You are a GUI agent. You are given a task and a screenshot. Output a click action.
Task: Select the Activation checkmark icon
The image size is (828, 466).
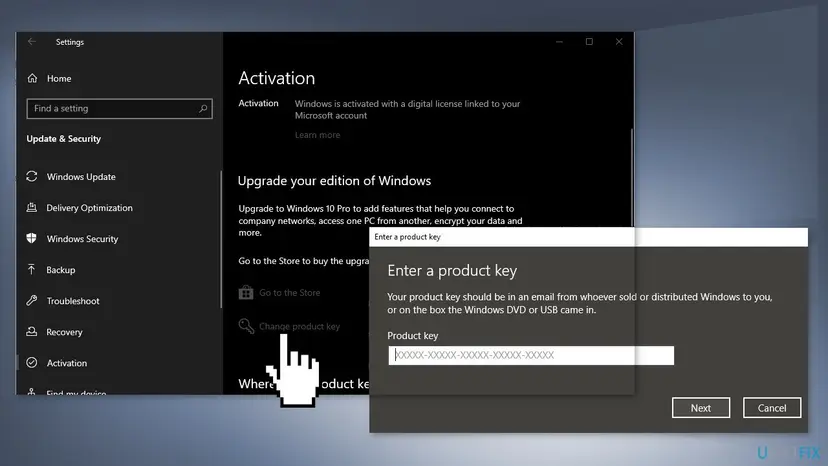coord(32,362)
